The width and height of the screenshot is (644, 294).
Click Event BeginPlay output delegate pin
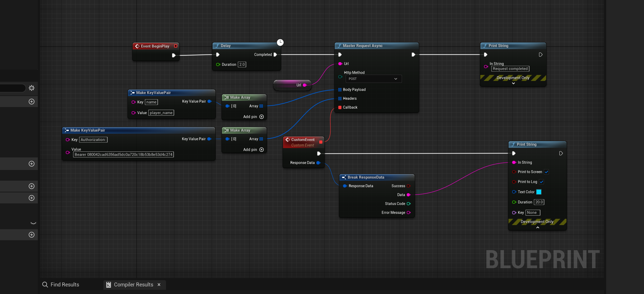tap(176, 46)
